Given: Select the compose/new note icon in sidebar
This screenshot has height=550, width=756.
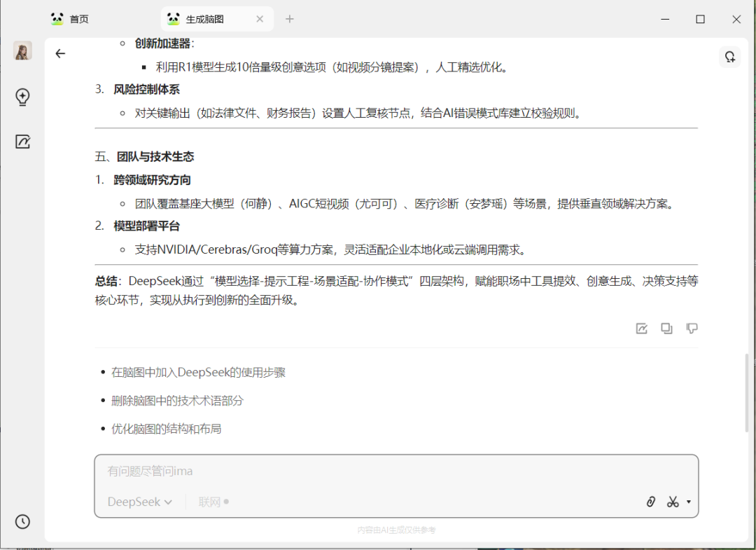Looking at the screenshot, I should [22, 142].
